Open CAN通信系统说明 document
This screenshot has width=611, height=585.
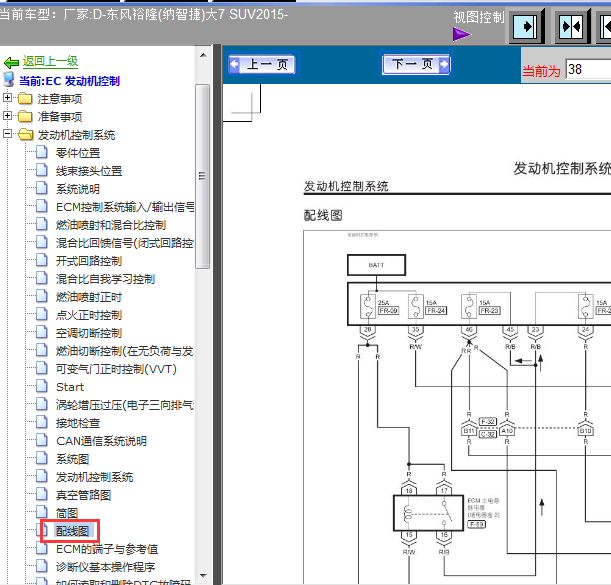click(101, 441)
